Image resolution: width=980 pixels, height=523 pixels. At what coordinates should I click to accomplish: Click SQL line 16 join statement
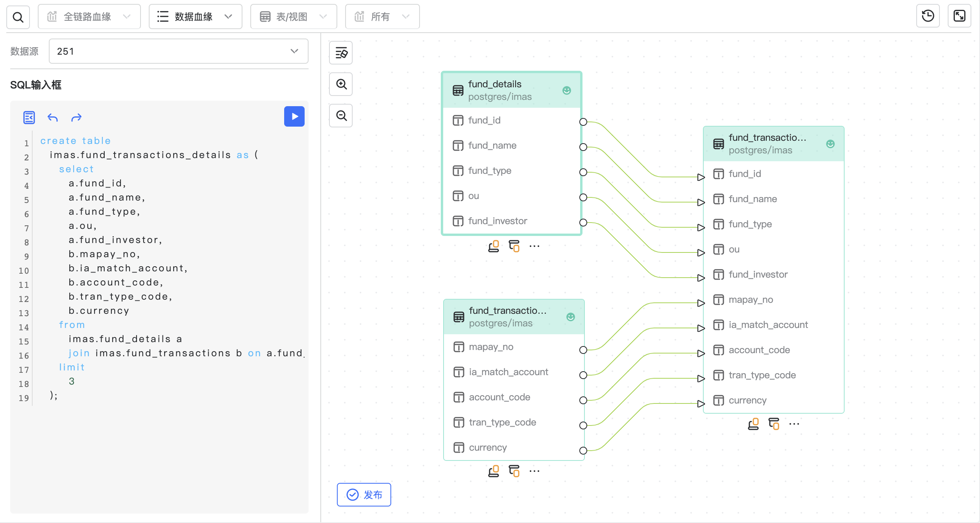click(x=187, y=353)
